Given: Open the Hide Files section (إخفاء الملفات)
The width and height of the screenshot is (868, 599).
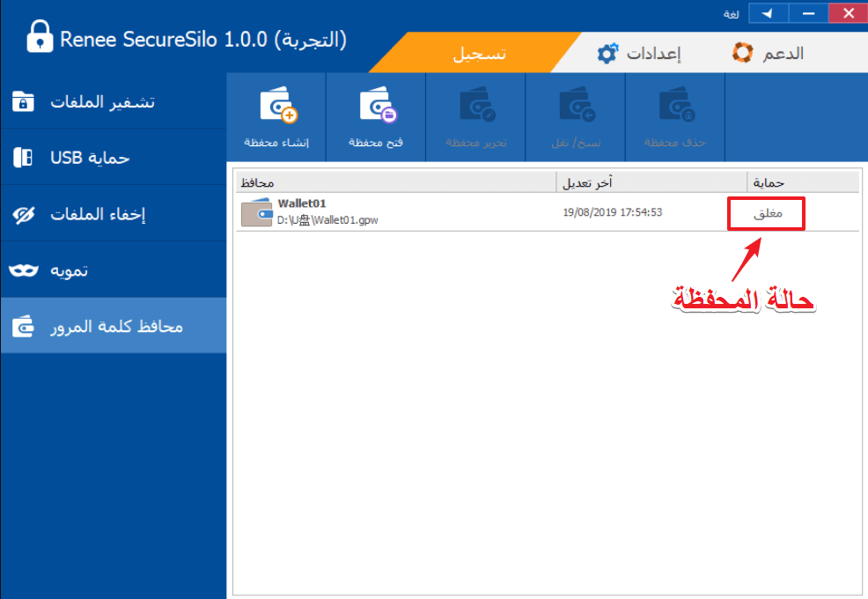Looking at the screenshot, I should pyautogui.click(x=114, y=214).
